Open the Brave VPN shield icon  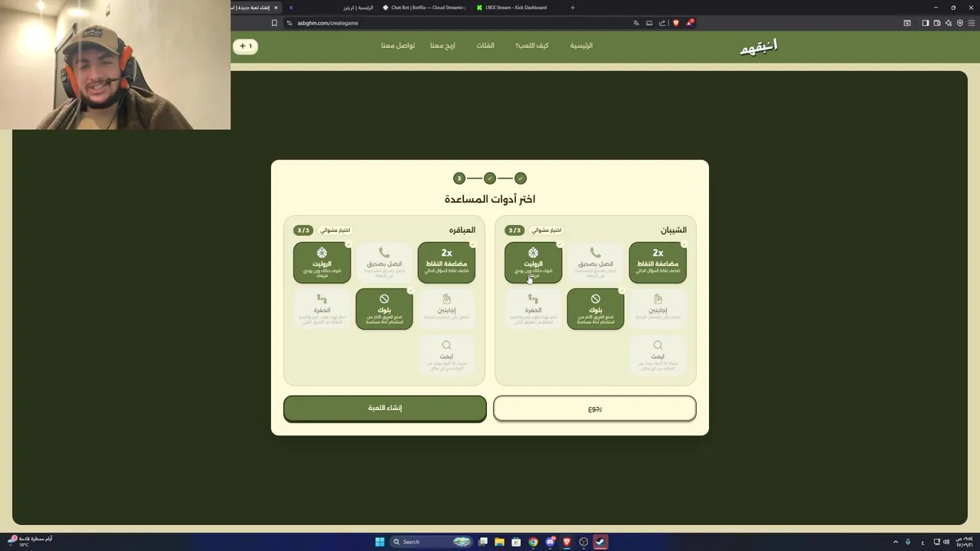click(959, 23)
